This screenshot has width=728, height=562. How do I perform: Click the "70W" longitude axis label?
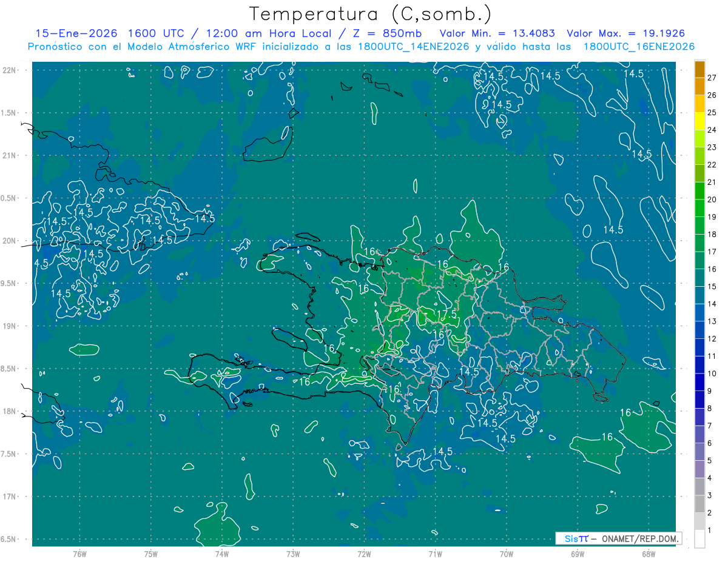(507, 555)
